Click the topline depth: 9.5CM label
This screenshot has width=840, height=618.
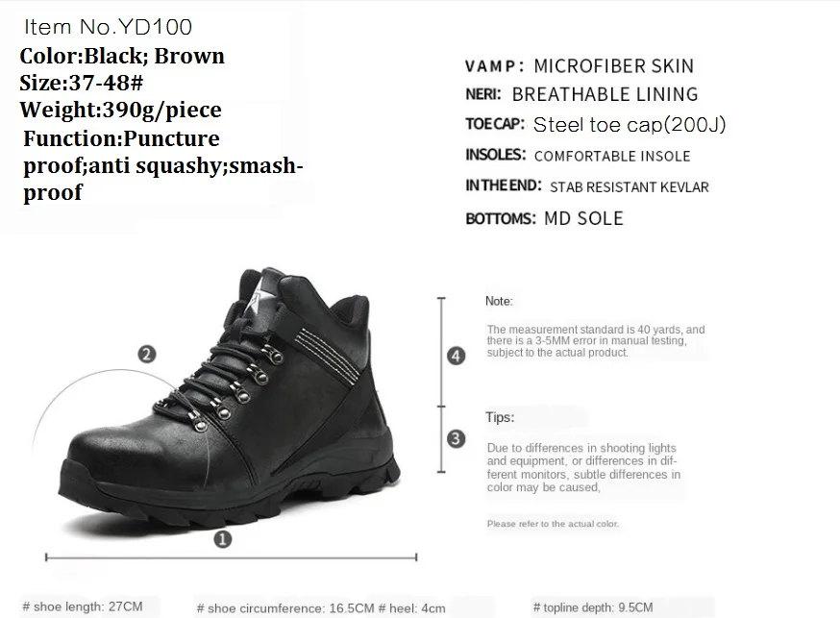coord(593,607)
